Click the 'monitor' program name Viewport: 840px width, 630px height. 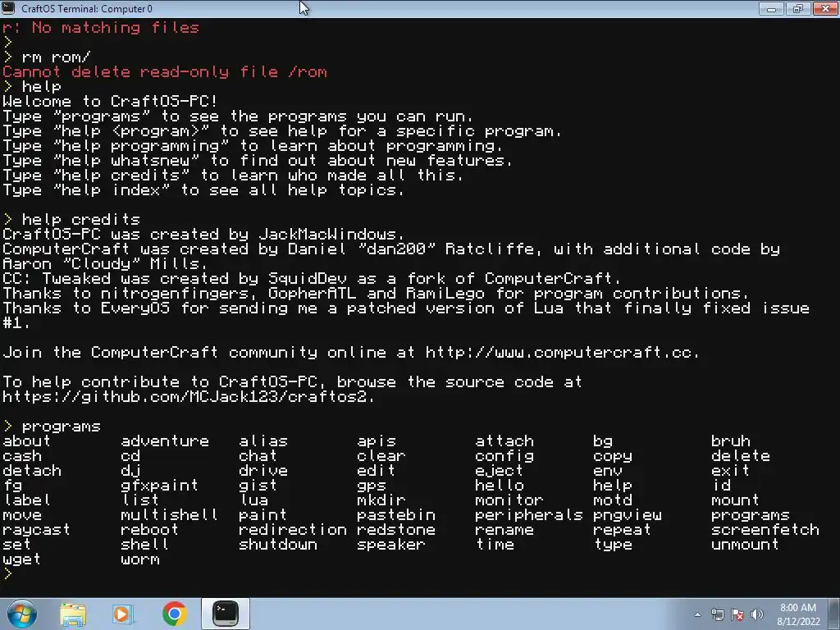(509, 500)
